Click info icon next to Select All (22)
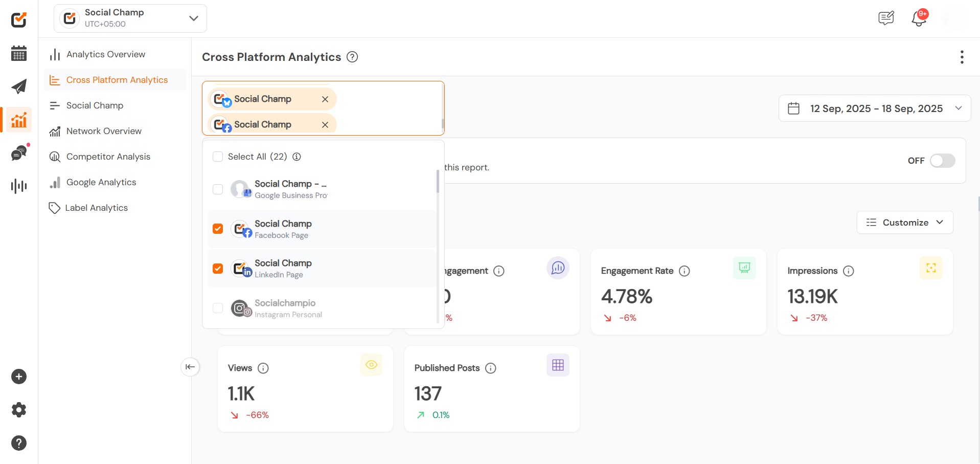This screenshot has width=980, height=464. (297, 157)
